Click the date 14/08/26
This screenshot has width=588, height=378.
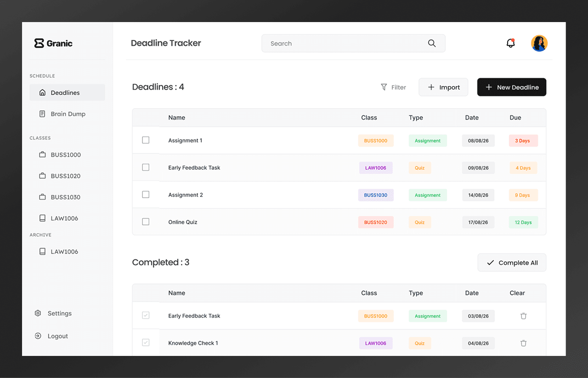pyautogui.click(x=478, y=195)
